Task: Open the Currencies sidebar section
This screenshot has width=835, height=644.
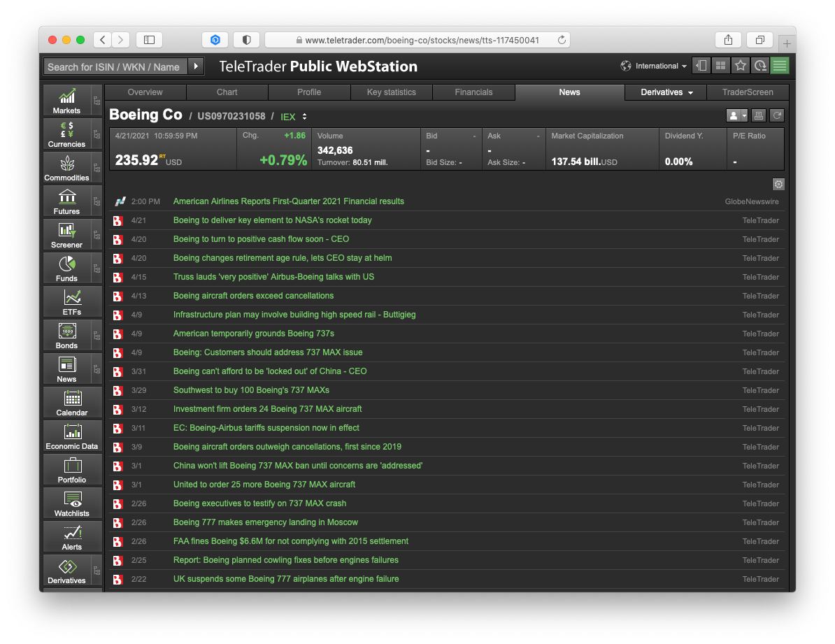Action: tap(66, 134)
